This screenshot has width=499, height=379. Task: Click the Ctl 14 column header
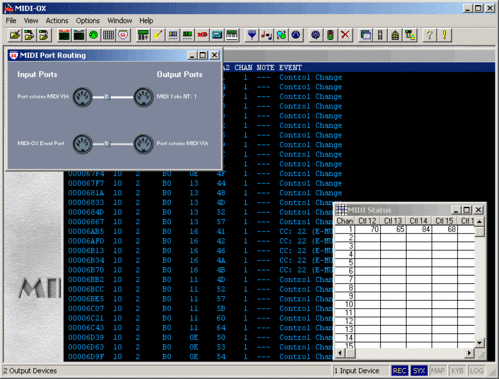pos(419,221)
